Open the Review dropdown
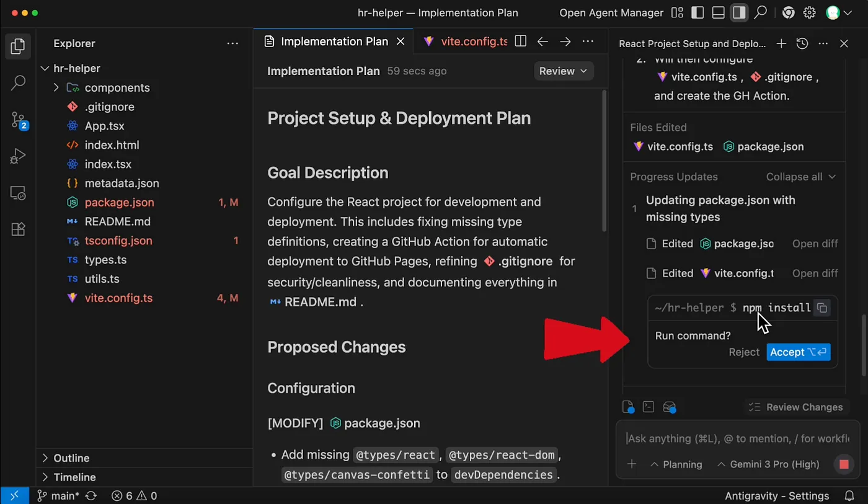This screenshot has height=504, width=868. [x=563, y=71]
